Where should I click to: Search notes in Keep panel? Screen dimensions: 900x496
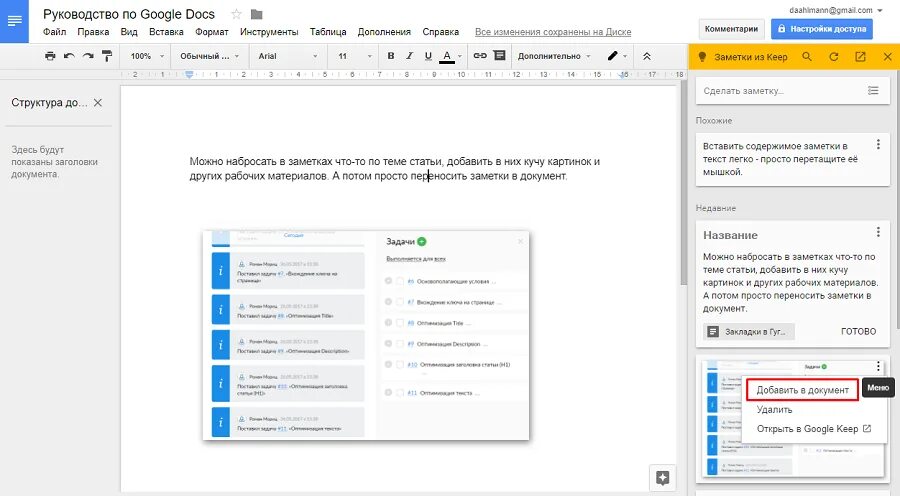pyautogui.click(x=806, y=57)
